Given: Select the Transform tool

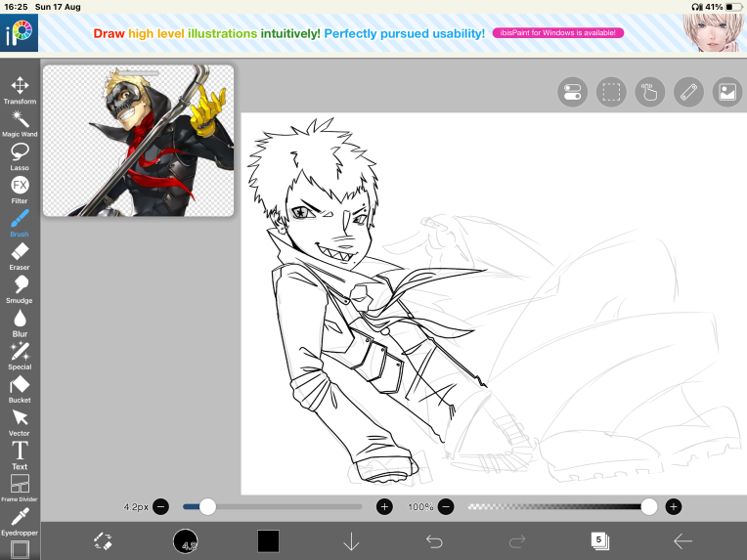Looking at the screenshot, I should 20,91.
